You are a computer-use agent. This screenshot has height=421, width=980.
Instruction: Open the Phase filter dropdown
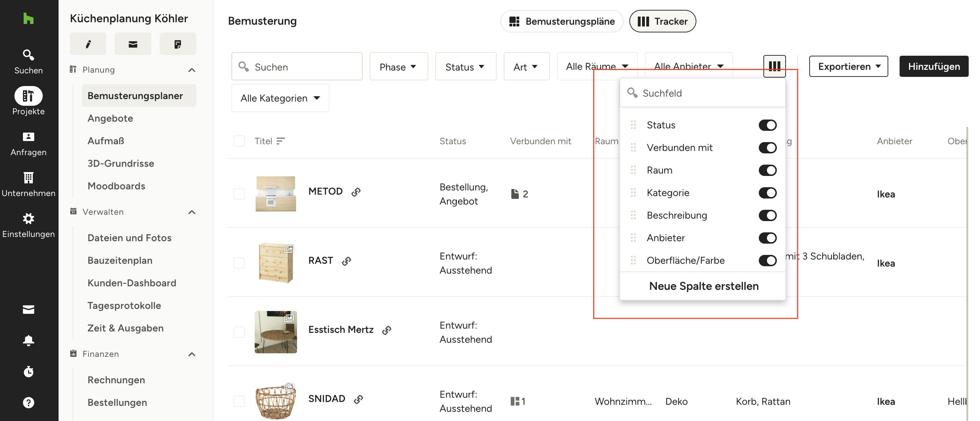click(x=398, y=67)
